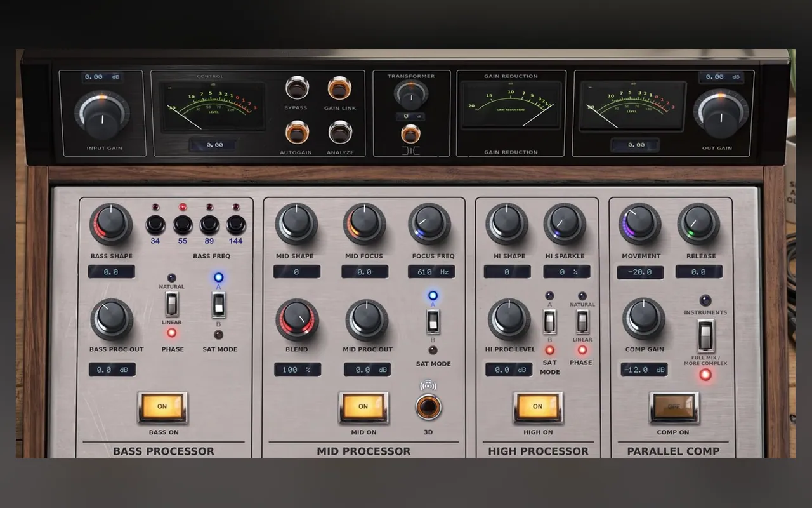This screenshot has width=812, height=508.
Task: Flip the high Phase Natural/Linear switch
Action: [582, 321]
